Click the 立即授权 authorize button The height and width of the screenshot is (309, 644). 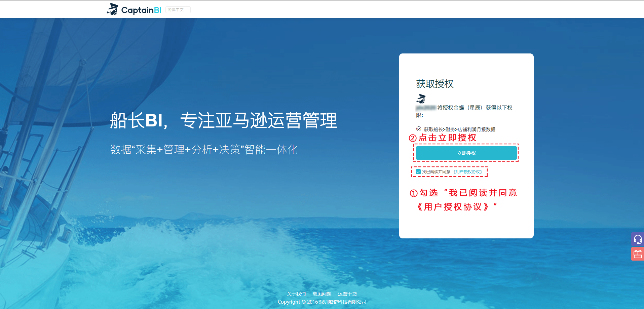pyautogui.click(x=466, y=153)
